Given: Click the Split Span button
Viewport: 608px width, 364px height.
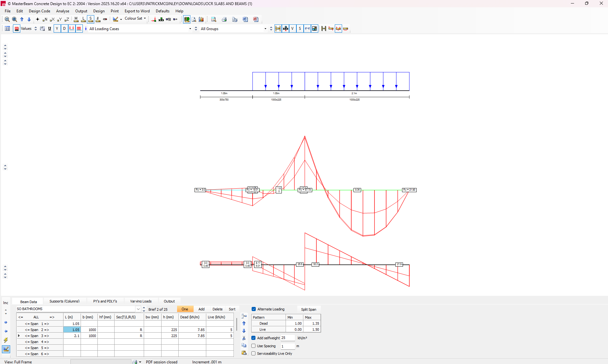Looking at the screenshot, I should coord(308,309).
